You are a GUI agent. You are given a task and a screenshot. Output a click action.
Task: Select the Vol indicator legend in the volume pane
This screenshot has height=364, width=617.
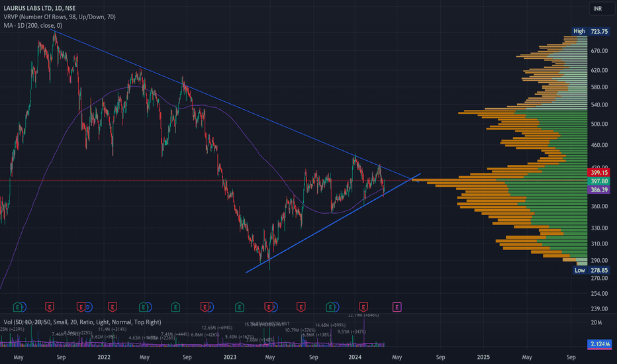point(82,322)
